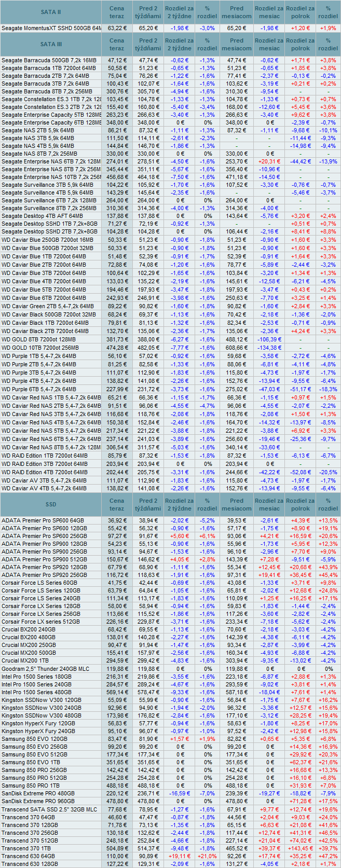The width and height of the screenshot is (341, 868).
Task: Click WD Caviar Red NAS 8TB product name
Action: click(51, 447)
